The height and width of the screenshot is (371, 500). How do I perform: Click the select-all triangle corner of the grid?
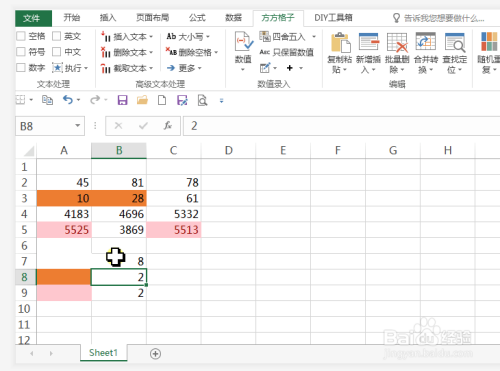pos(28,151)
